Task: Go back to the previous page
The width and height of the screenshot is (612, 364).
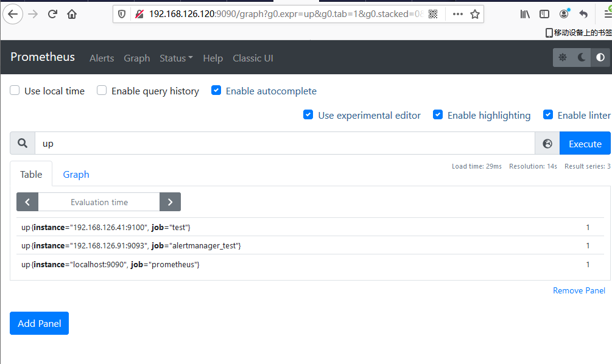Action: coord(13,15)
